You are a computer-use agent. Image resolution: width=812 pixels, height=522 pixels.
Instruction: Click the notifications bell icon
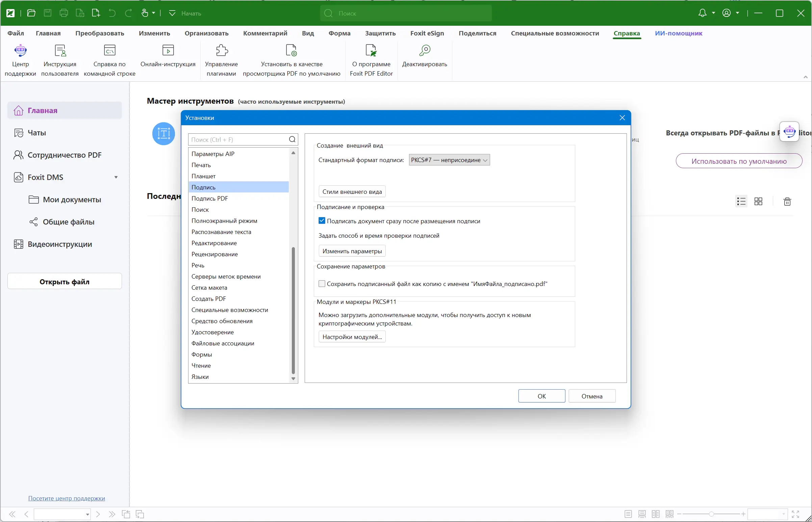[x=703, y=13]
